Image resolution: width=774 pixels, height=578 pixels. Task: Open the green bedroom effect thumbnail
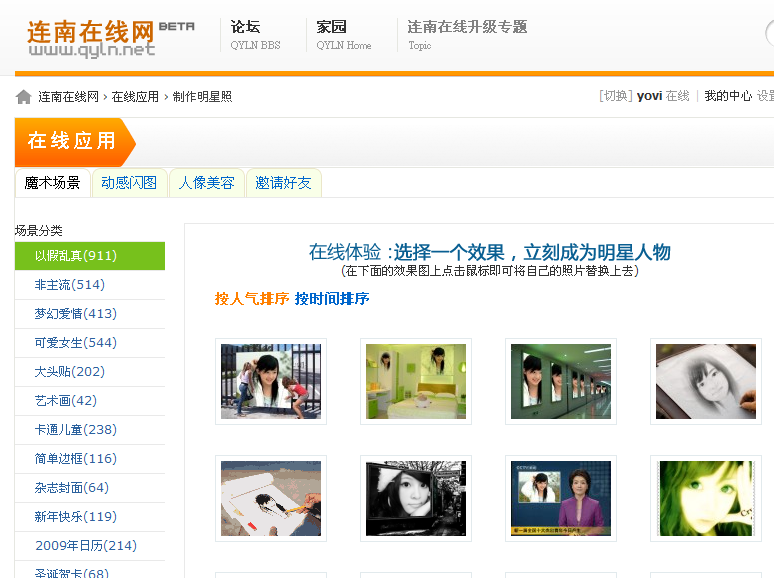416,382
